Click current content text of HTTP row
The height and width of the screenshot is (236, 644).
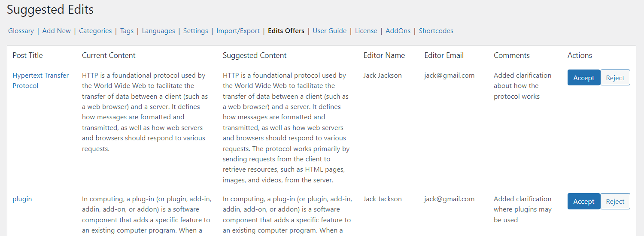point(145,112)
